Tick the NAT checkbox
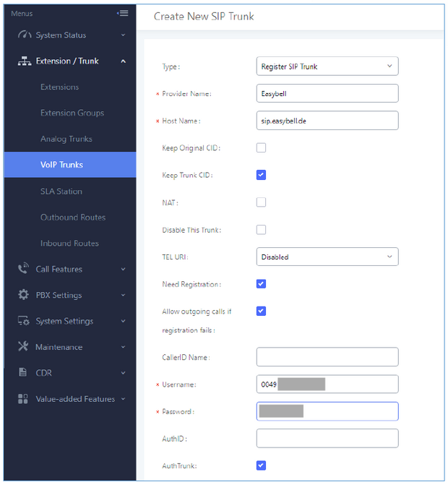The image size is (448, 485). coord(261,202)
